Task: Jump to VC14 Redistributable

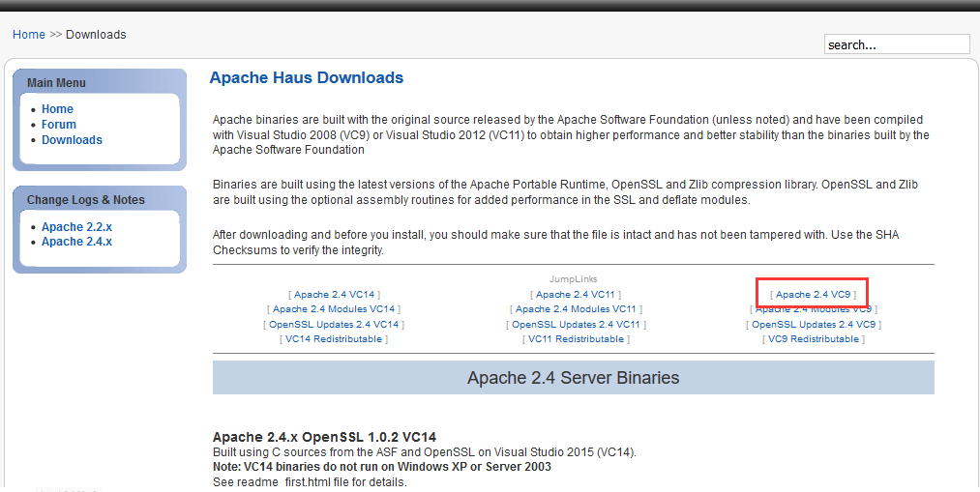Action: click(334, 339)
